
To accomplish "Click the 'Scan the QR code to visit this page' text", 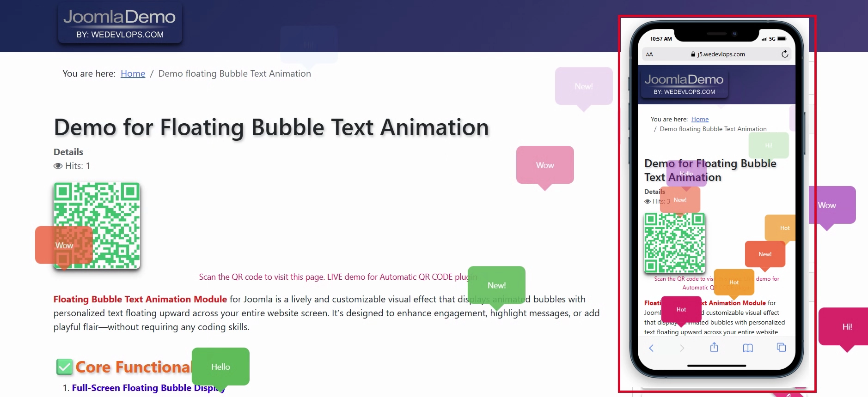I will pyautogui.click(x=261, y=277).
